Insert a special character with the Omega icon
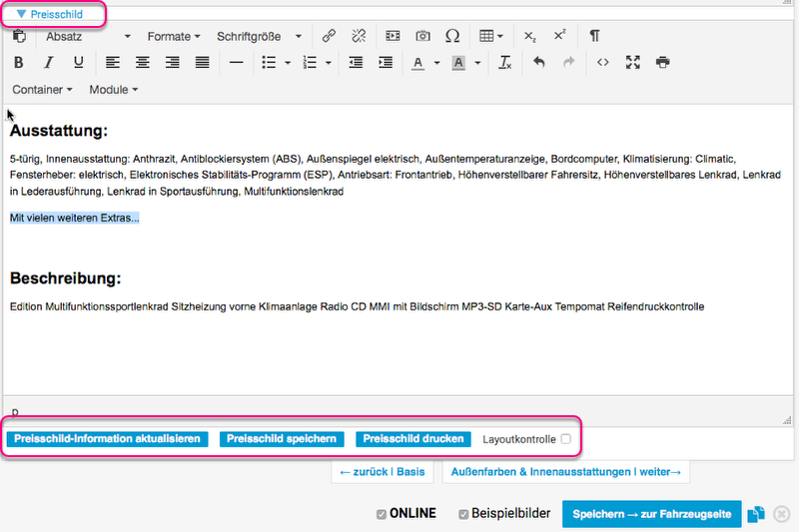The image size is (799, 532). coord(452,36)
